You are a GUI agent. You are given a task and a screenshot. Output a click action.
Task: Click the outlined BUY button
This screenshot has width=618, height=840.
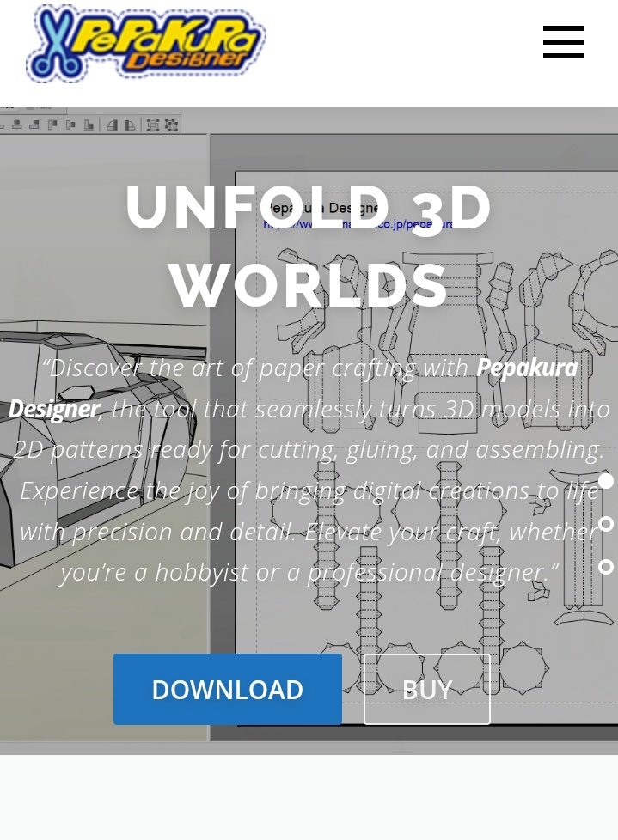tap(426, 689)
